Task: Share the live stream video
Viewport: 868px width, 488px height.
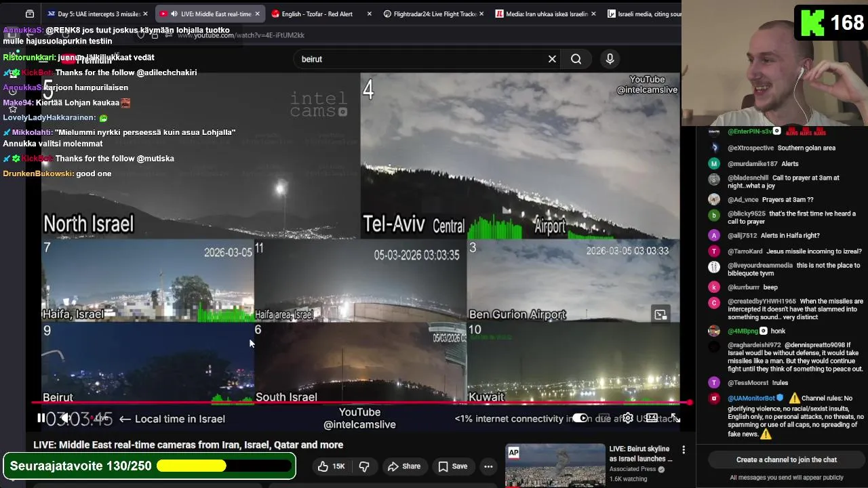Action: tap(404, 466)
